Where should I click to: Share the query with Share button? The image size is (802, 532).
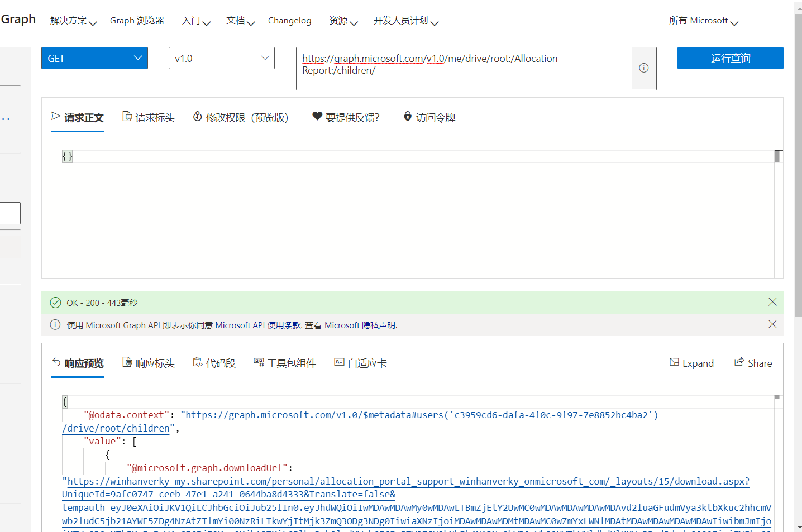click(x=753, y=363)
